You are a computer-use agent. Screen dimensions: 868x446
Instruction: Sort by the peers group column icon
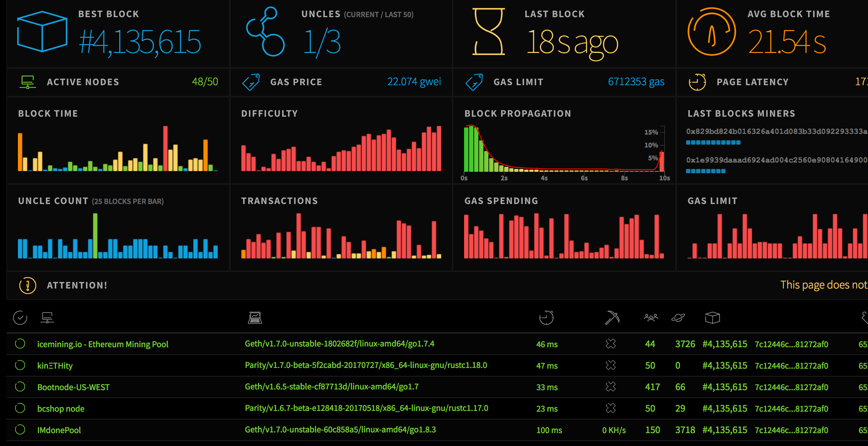point(651,317)
